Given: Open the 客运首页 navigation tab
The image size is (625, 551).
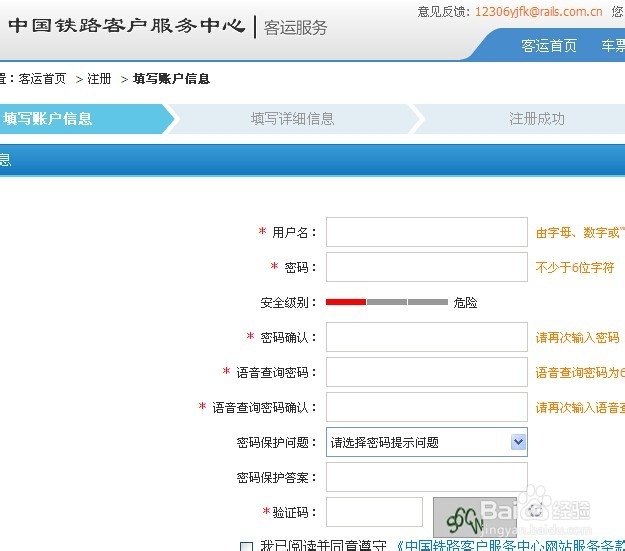Looking at the screenshot, I should [x=549, y=46].
